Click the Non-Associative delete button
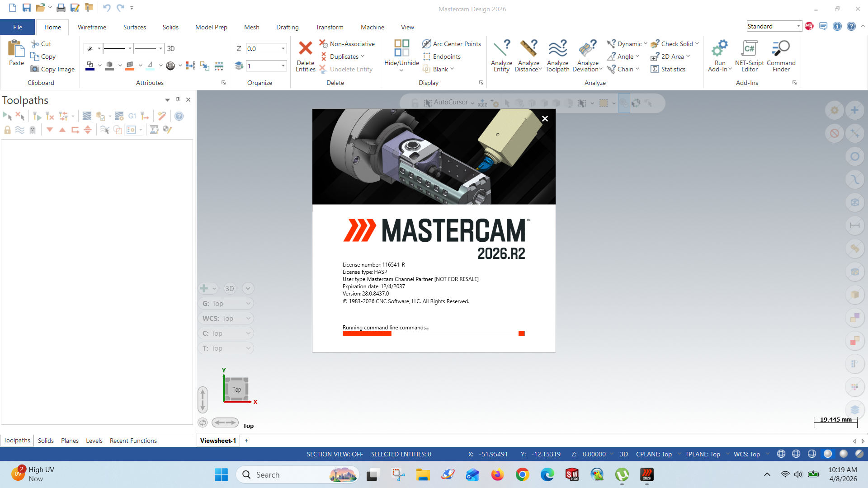Screen dimensions: 868x488 click(347, 44)
